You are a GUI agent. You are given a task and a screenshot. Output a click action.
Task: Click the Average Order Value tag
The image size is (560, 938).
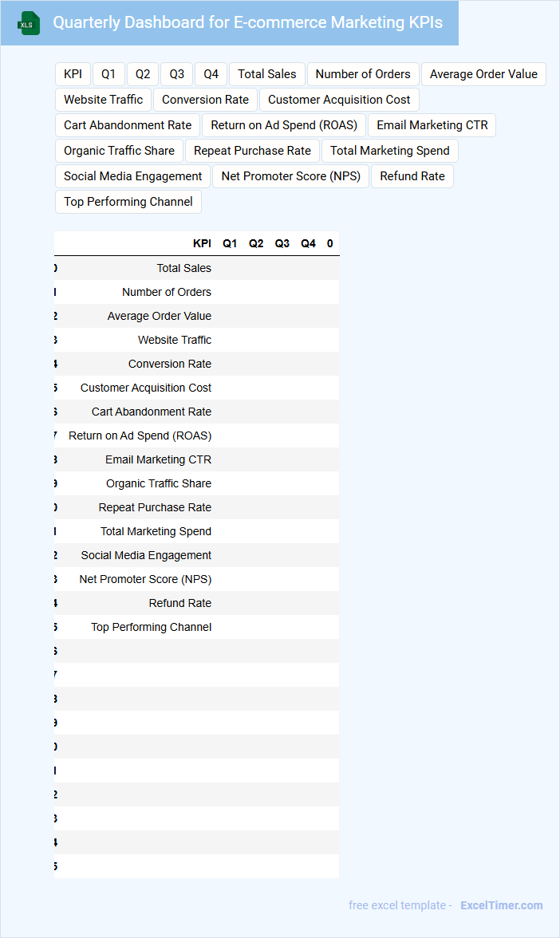click(483, 74)
